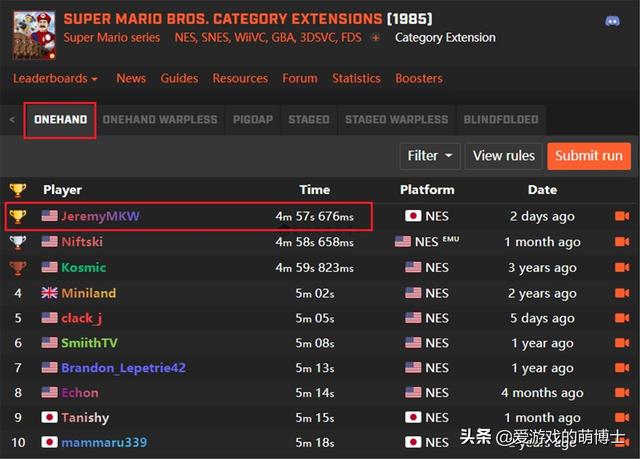640x459 pixels.
Task: Open clack_j's player profile
Action: (x=82, y=318)
